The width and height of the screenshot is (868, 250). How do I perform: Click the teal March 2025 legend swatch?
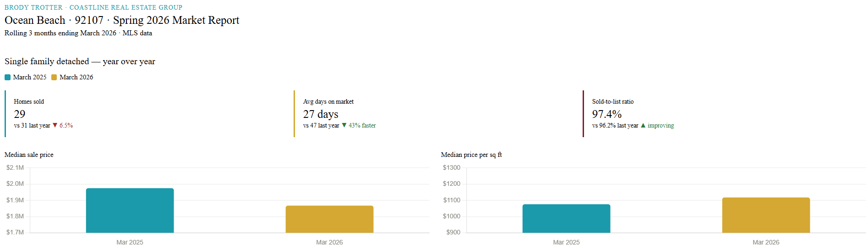tap(7, 78)
